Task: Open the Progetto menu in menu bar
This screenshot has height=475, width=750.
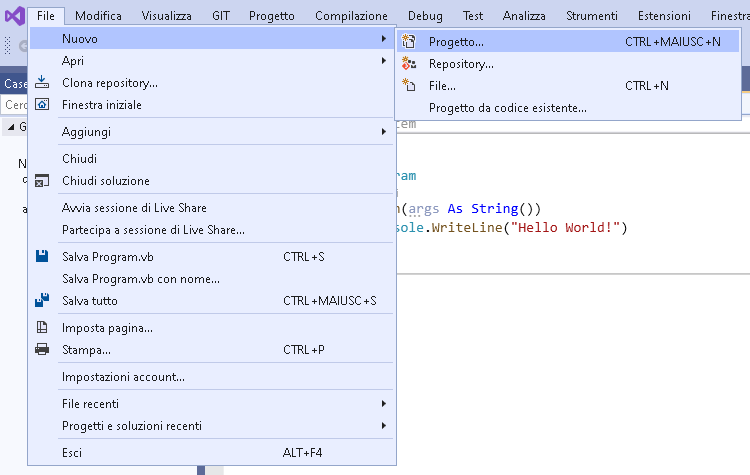Action: pos(272,16)
